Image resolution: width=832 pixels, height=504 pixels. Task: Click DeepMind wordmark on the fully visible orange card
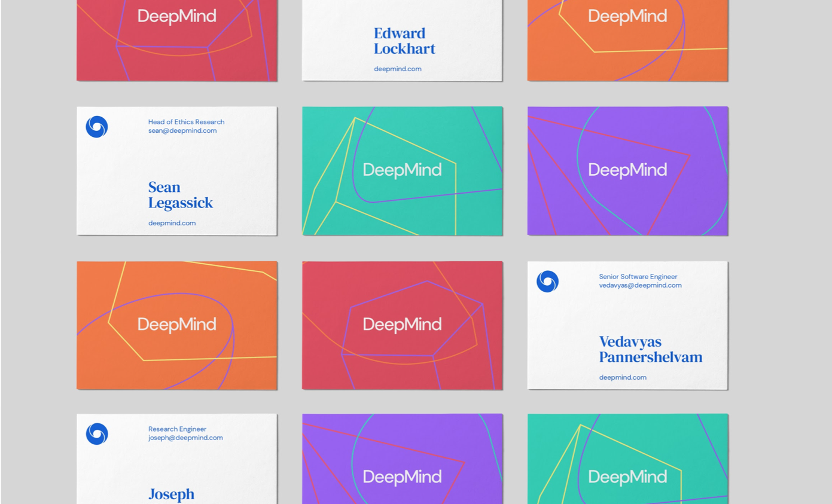click(x=177, y=325)
